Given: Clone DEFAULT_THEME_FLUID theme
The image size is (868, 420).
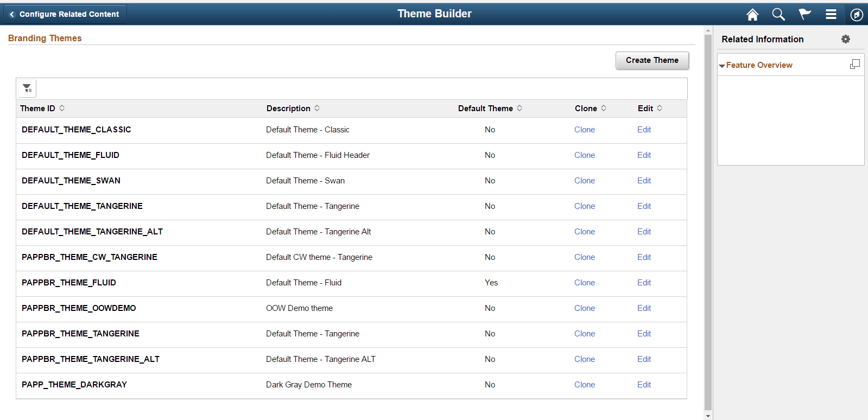Looking at the screenshot, I should point(585,155).
